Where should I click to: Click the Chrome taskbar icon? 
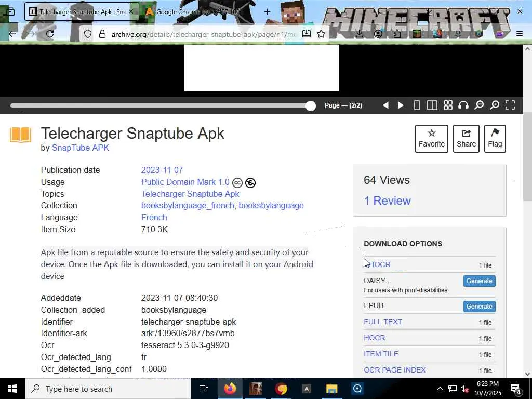click(281, 389)
